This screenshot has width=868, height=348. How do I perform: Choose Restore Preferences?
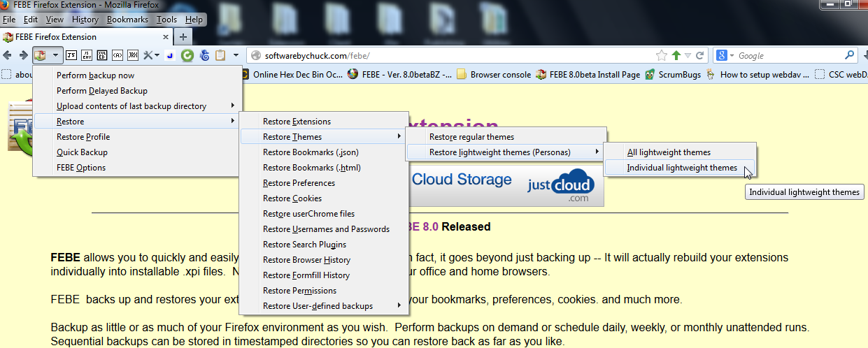[324, 183]
